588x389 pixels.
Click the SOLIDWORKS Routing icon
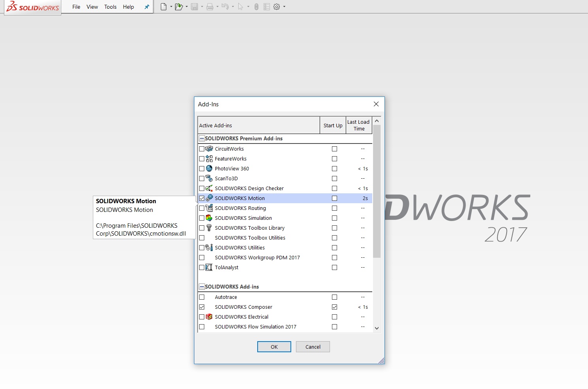point(209,208)
